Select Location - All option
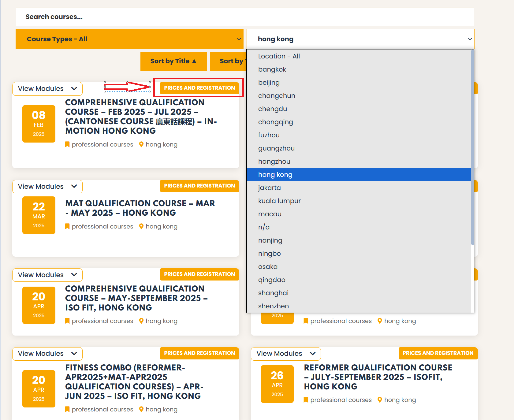Viewport: 514px width, 420px height. click(279, 56)
